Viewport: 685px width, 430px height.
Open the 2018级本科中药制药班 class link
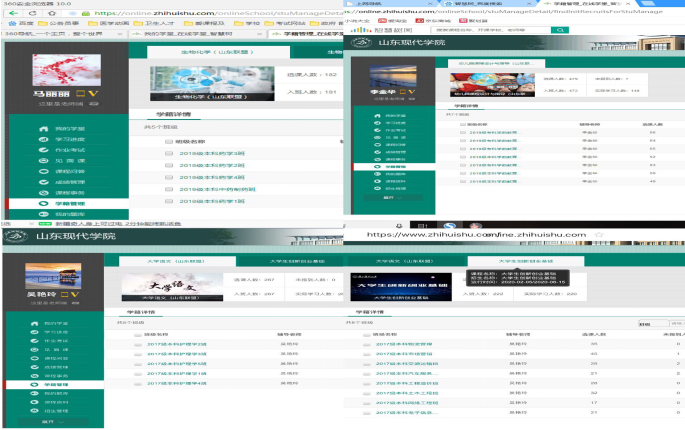tap(216, 188)
